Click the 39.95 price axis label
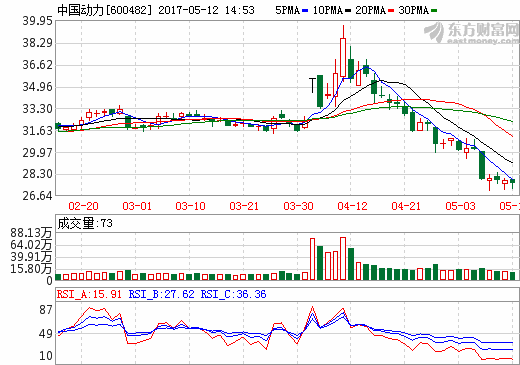The height and width of the screenshot is (365, 520). click(x=38, y=21)
